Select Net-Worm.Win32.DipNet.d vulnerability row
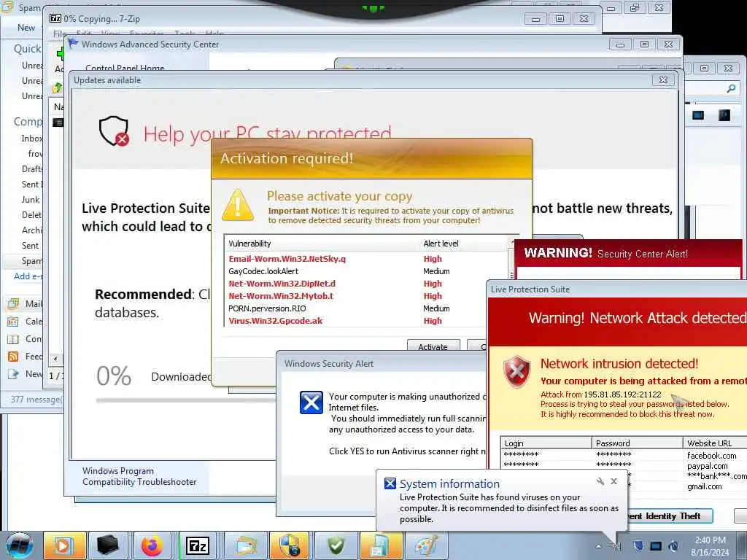This screenshot has height=560, width=747. [366, 284]
